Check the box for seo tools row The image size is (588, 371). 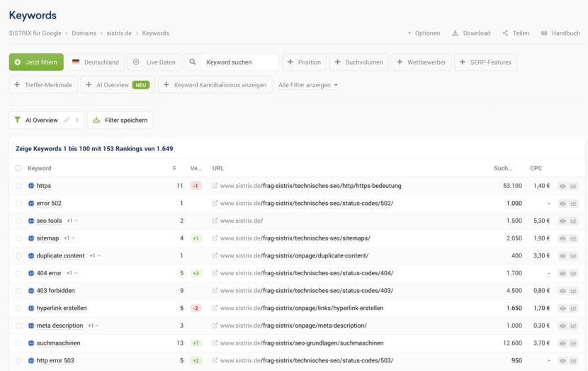pyautogui.click(x=18, y=221)
